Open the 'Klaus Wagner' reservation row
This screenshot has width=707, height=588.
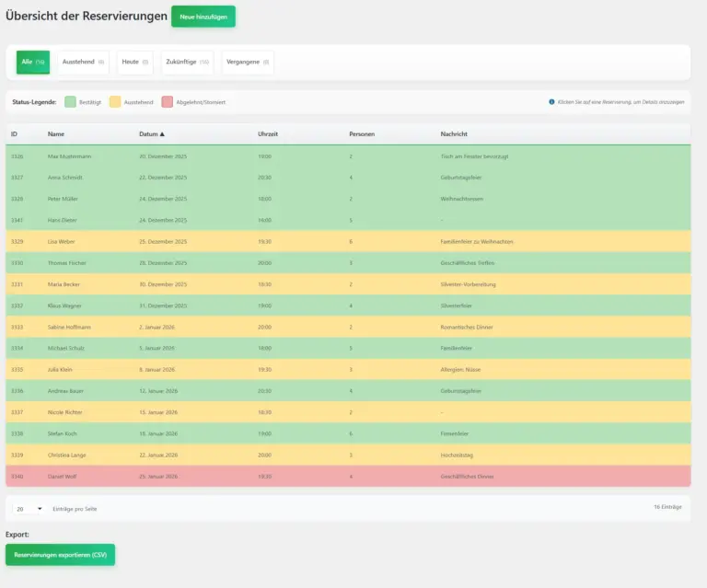pos(348,306)
